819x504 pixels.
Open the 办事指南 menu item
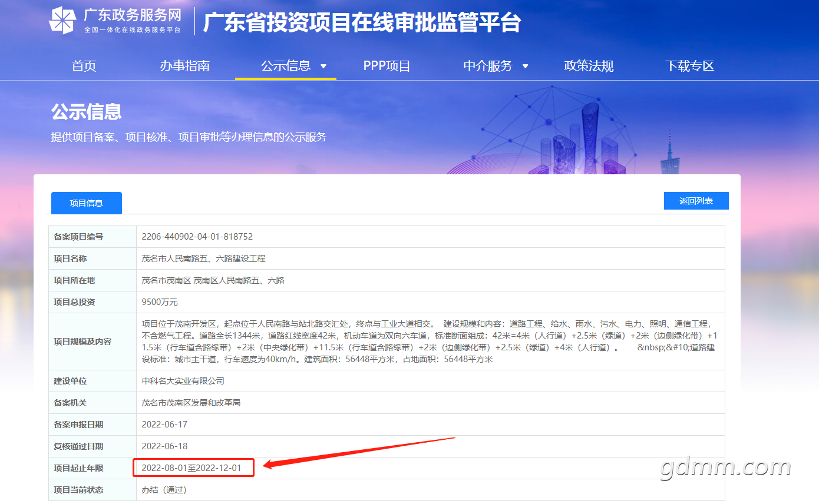(x=184, y=66)
